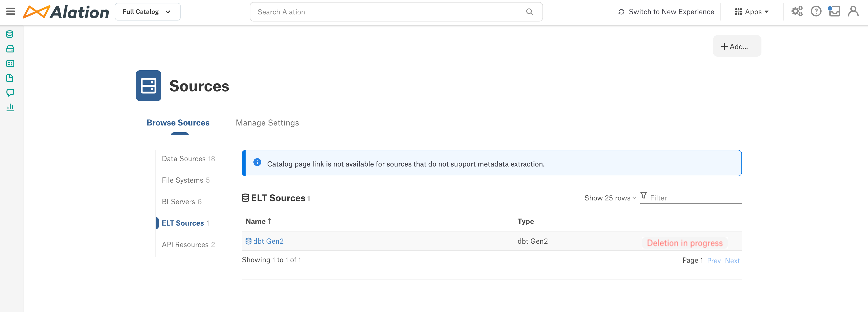Click the Sources page header icon
Screen dimensions: 868x312
pos(148,85)
